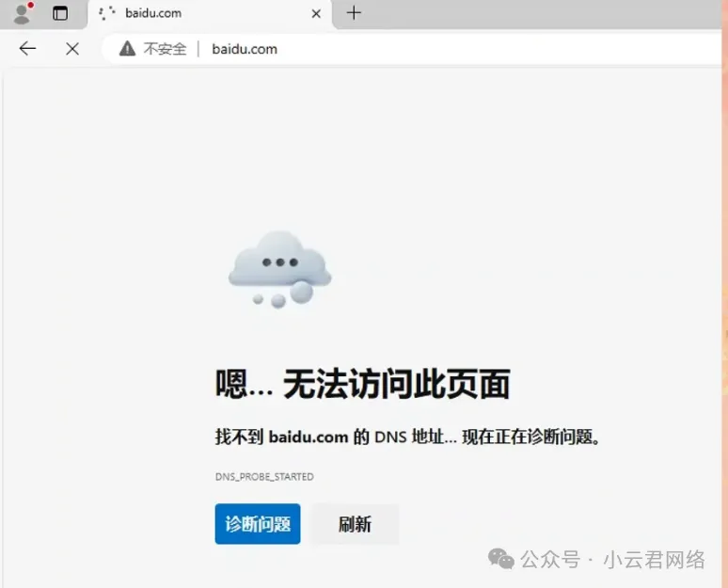
Task: Open a new tab with plus button
Action: tap(354, 12)
